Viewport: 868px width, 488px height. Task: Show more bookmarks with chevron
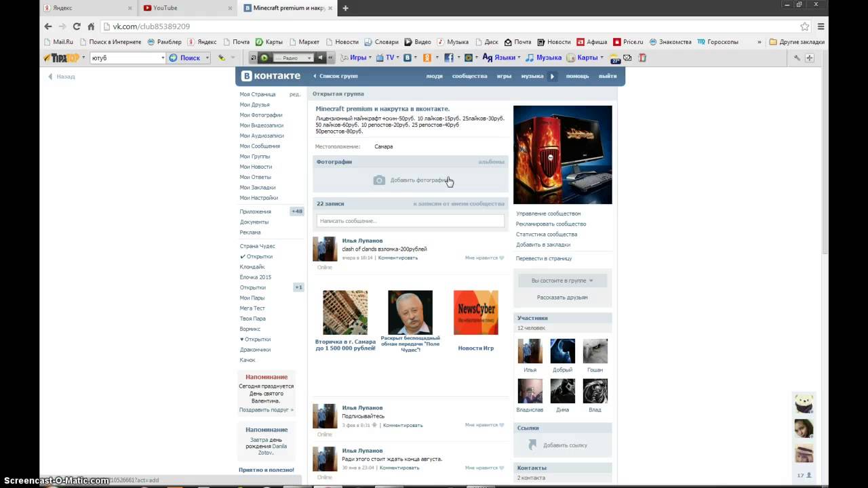click(759, 42)
